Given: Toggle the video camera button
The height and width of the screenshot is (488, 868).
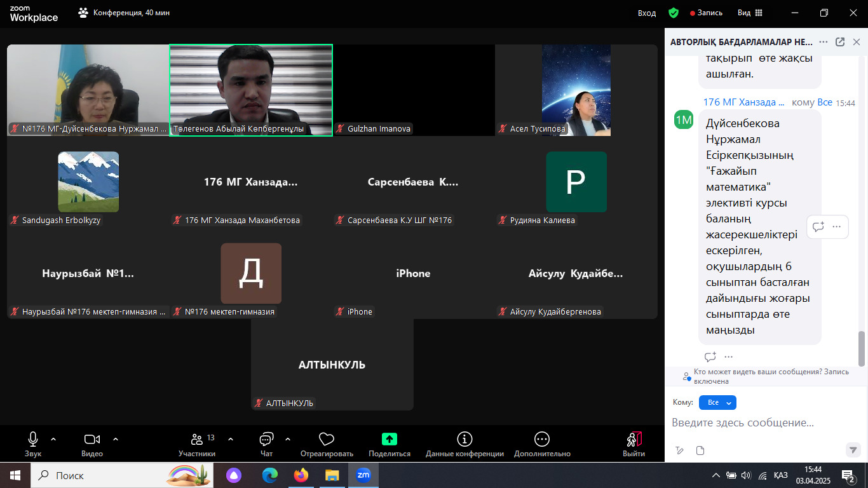Looking at the screenshot, I should coord(92,440).
